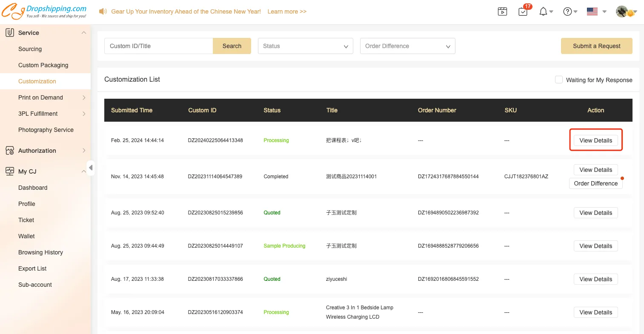The width and height of the screenshot is (644, 334).
Task: Open the user avatar profile menu
Action: pyautogui.click(x=622, y=12)
